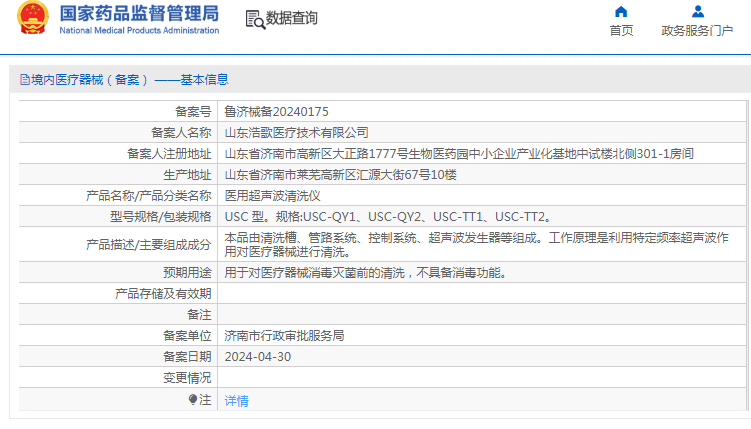Go to 首页 via home icon
This screenshot has height=429, width=751.
(x=621, y=11)
